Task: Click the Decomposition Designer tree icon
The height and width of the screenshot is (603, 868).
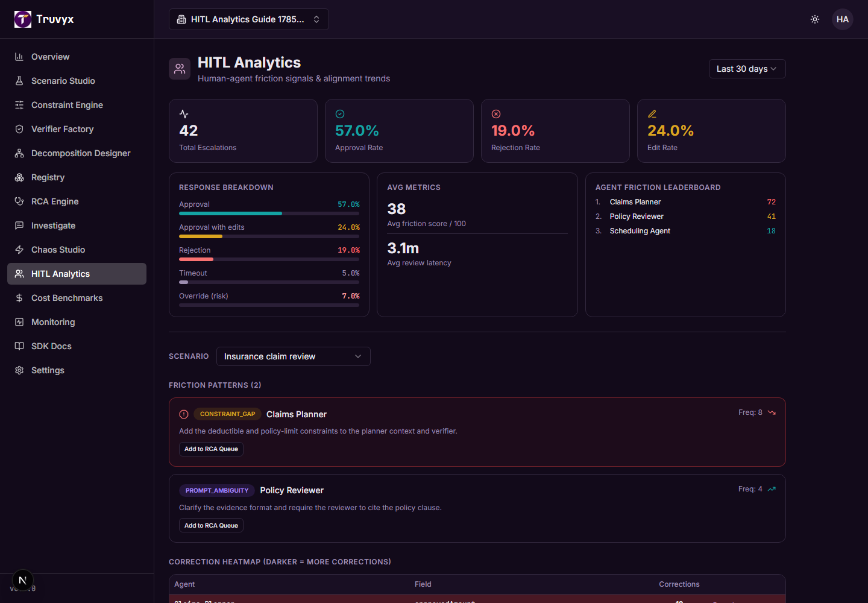Action: point(19,153)
